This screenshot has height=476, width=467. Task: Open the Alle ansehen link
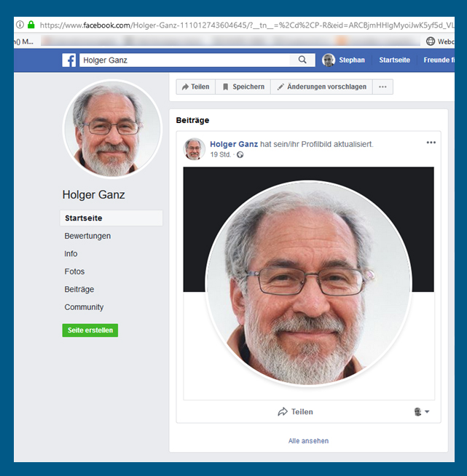(308, 441)
